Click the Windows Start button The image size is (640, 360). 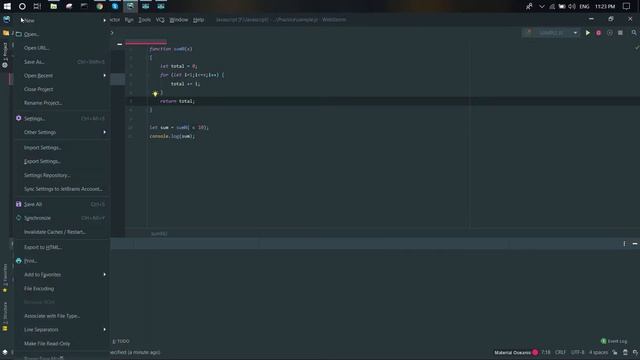[x=7, y=6]
